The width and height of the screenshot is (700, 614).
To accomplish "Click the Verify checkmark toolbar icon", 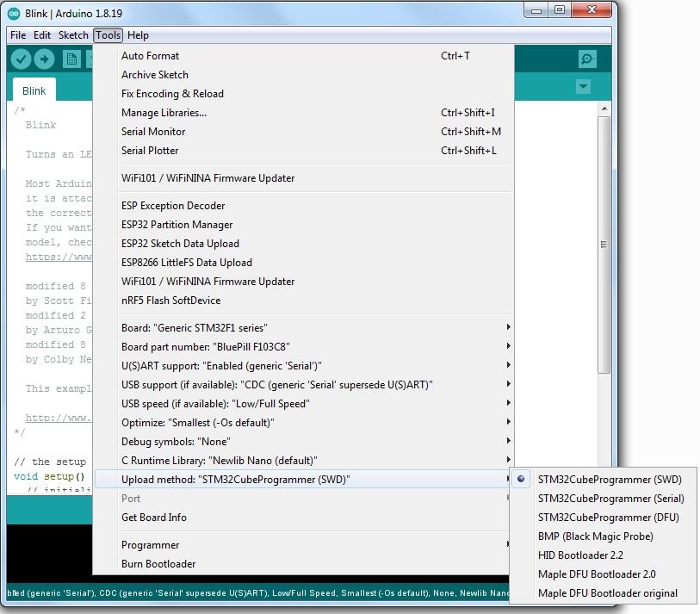I will click(x=21, y=59).
